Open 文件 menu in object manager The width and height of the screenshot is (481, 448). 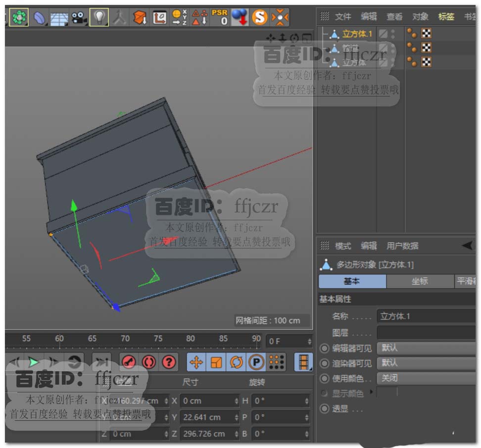click(x=342, y=16)
